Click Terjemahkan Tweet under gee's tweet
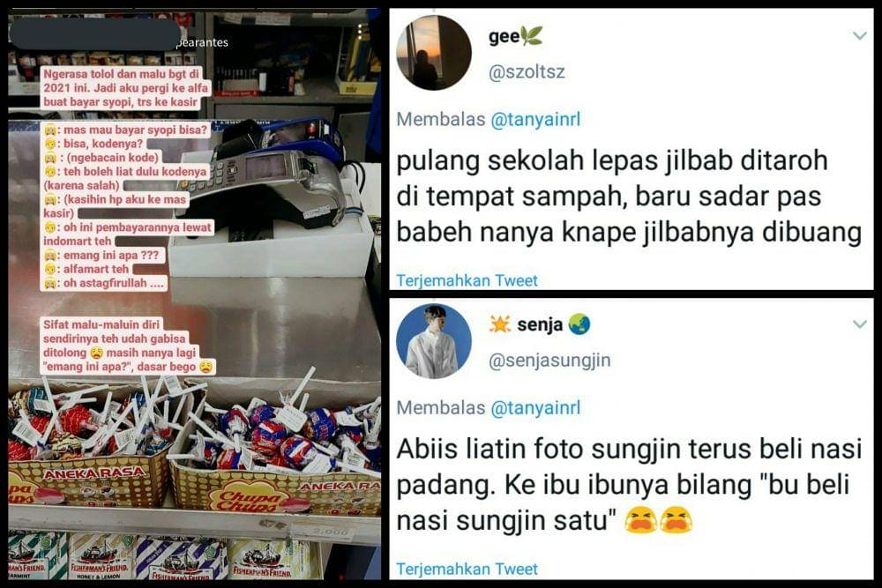Screen dimensions: 882x588 pos(467,280)
